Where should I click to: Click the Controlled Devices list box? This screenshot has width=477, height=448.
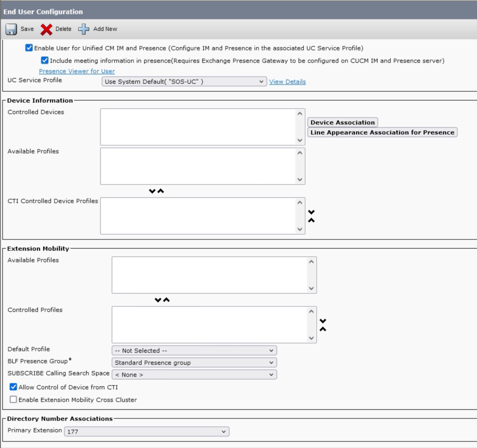point(198,127)
